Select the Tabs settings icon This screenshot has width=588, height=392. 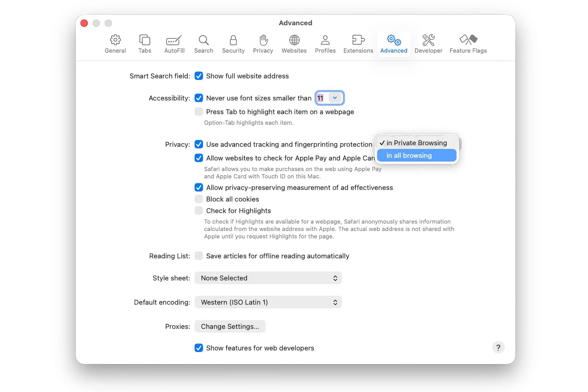click(144, 44)
